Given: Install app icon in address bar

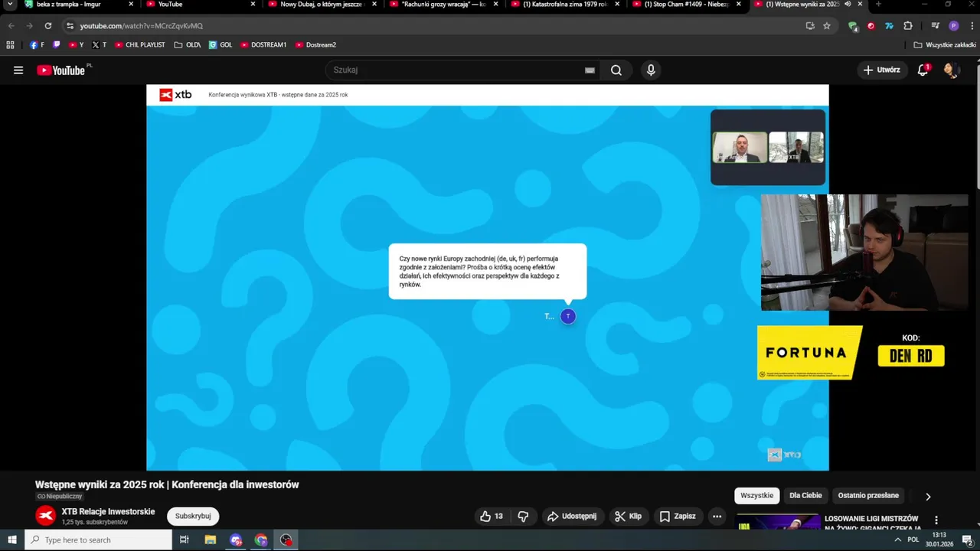Looking at the screenshot, I should pyautogui.click(x=810, y=25).
